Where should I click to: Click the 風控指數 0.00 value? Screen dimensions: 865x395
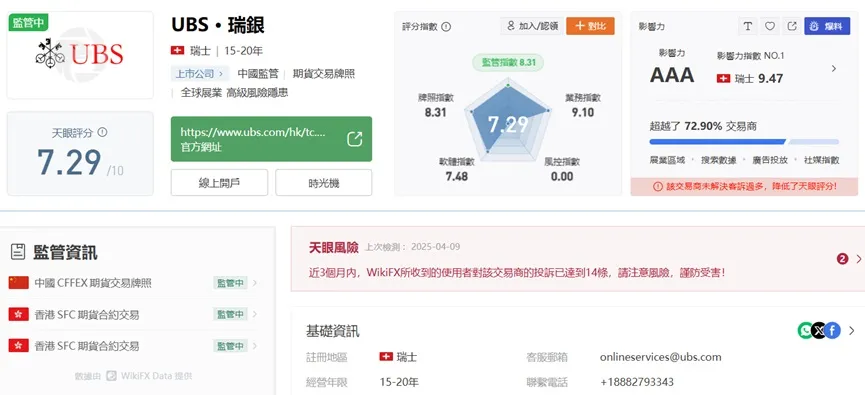point(562,177)
